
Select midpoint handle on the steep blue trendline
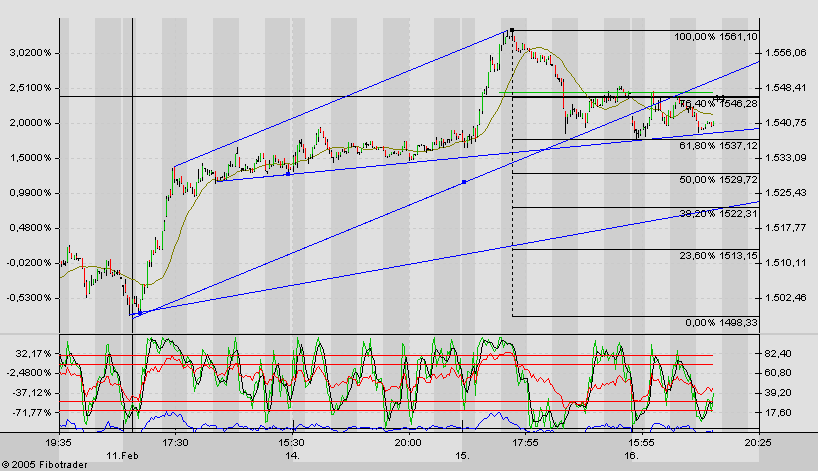coord(464,182)
